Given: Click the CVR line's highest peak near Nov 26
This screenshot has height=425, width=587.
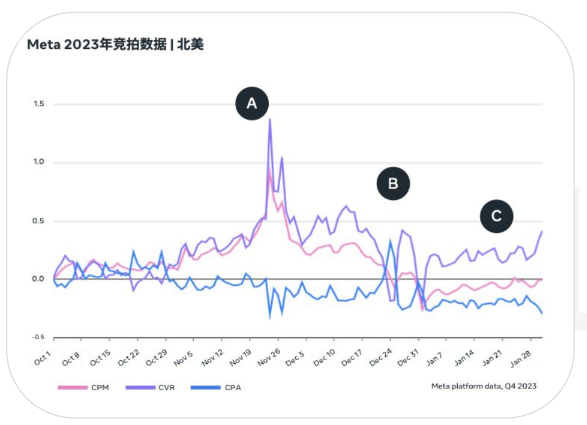Looking at the screenshot, I should click(x=270, y=120).
